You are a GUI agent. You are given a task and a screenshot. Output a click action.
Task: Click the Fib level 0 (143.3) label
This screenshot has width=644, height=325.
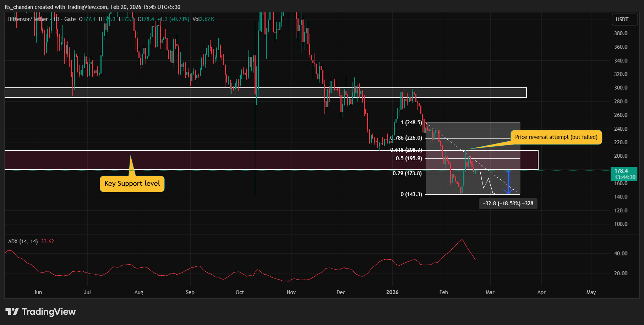(x=411, y=194)
